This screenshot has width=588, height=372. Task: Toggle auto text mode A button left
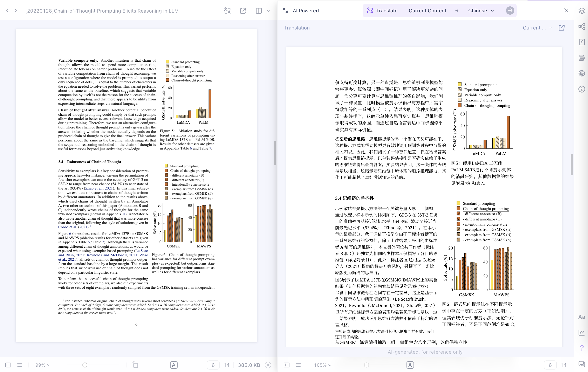pyautogui.click(x=174, y=365)
